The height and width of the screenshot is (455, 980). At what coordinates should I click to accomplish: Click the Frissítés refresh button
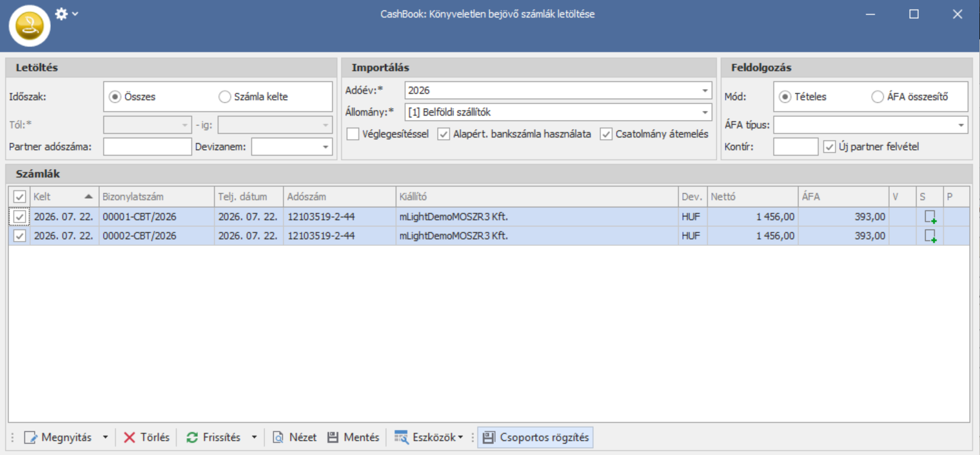(x=214, y=437)
